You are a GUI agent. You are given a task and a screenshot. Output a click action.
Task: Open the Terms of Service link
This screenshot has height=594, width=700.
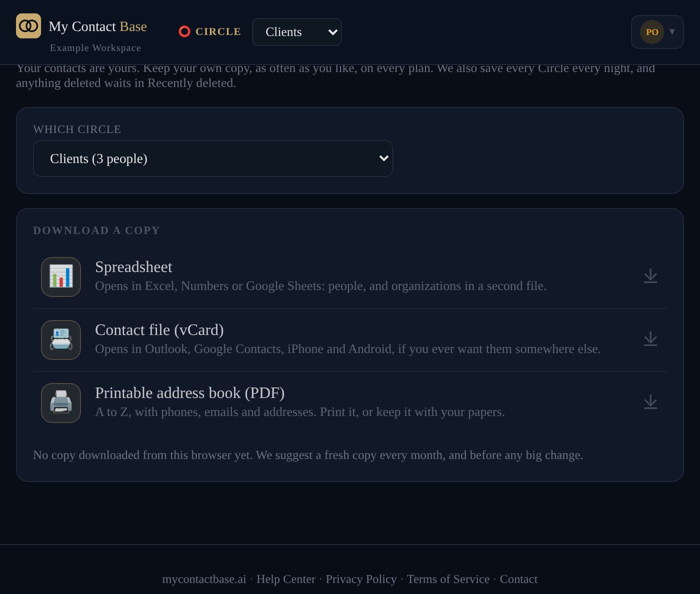(x=448, y=579)
